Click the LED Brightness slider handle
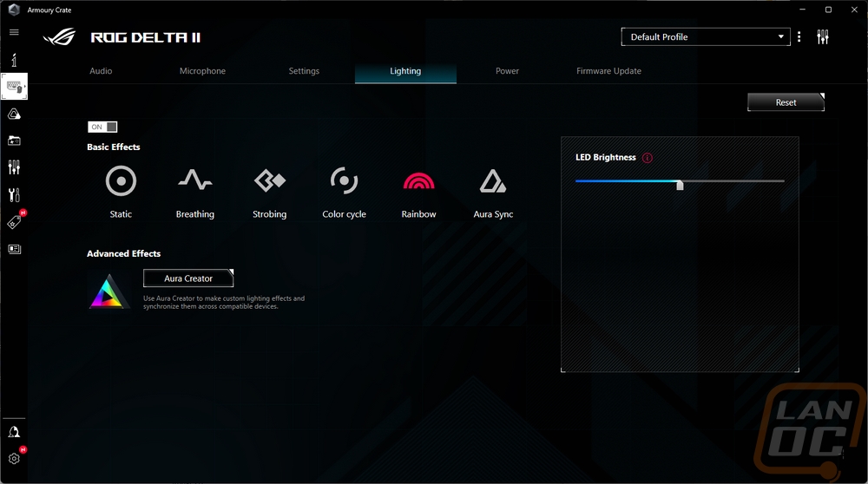The height and width of the screenshot is (484, 868). tap(680, 185)
